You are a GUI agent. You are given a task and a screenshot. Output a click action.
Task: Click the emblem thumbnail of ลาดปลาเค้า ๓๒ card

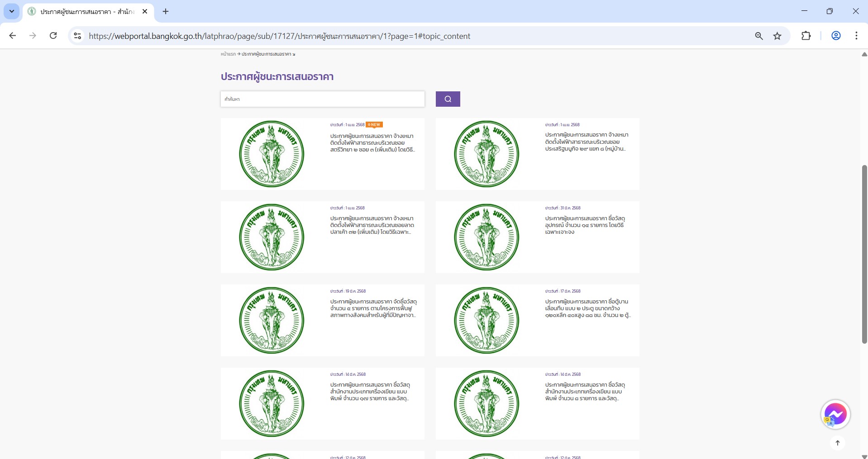point(272,237)
